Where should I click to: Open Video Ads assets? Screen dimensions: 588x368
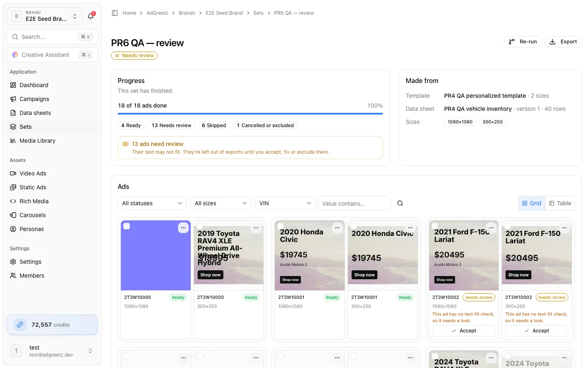click(52, 173)
